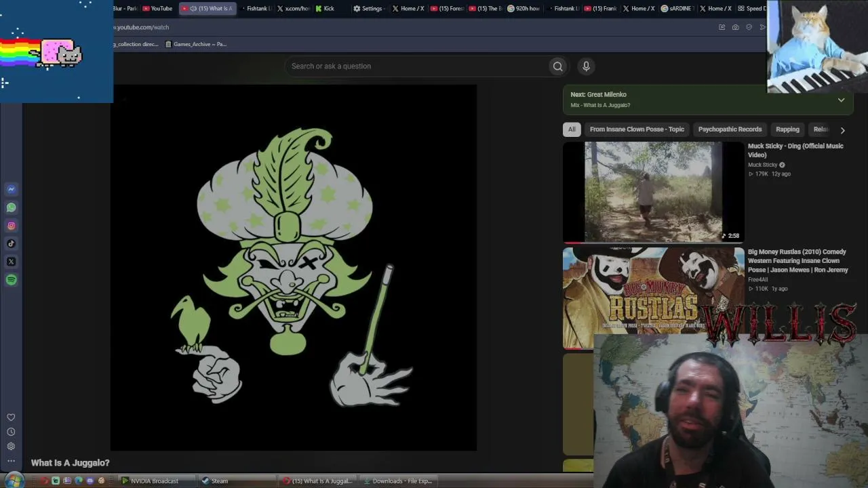Select 'From Insane Clown Posse - Topic' chip
The height and width of the screenshot is (488, 868).
click(637, 129)
